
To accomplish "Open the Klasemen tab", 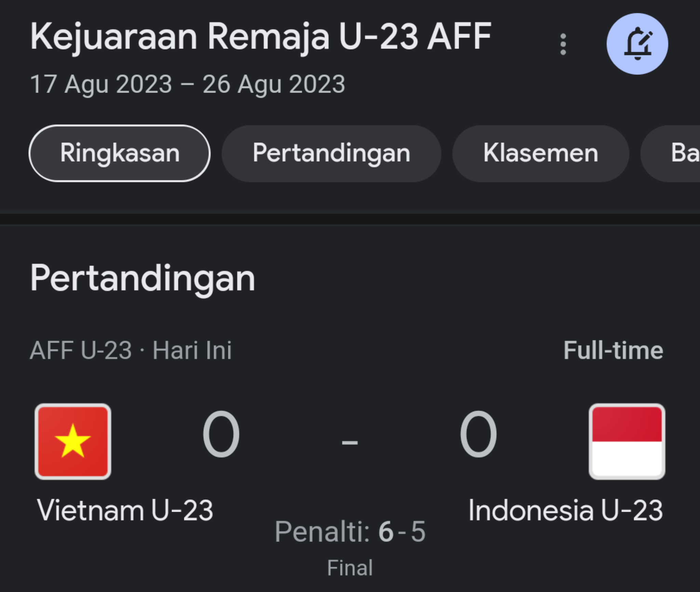I will [x=540, y=153].
